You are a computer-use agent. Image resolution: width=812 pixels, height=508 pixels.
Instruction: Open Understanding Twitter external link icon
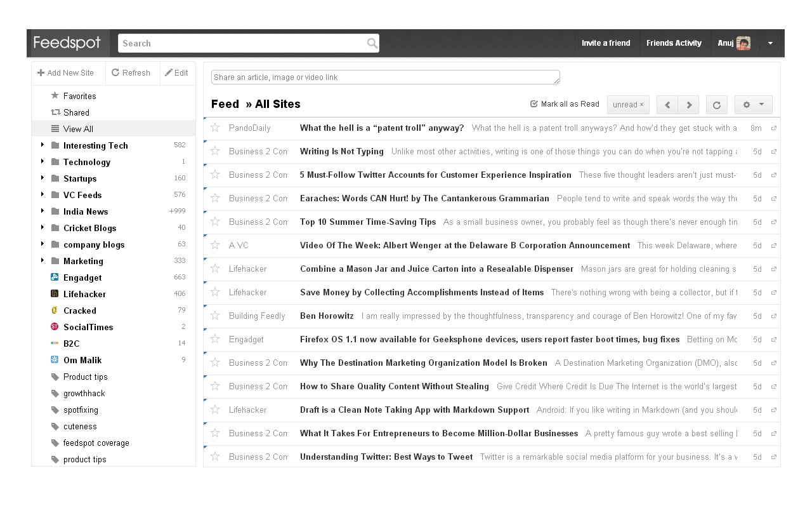pyautogui.click(x=774, y=457)
